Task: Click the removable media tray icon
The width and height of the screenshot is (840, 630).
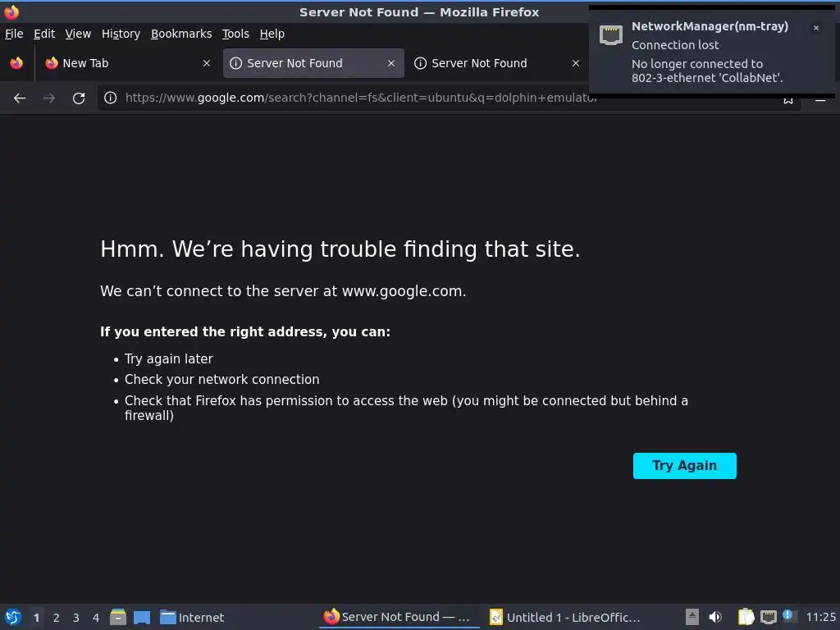Action: [x=692, y=617]
